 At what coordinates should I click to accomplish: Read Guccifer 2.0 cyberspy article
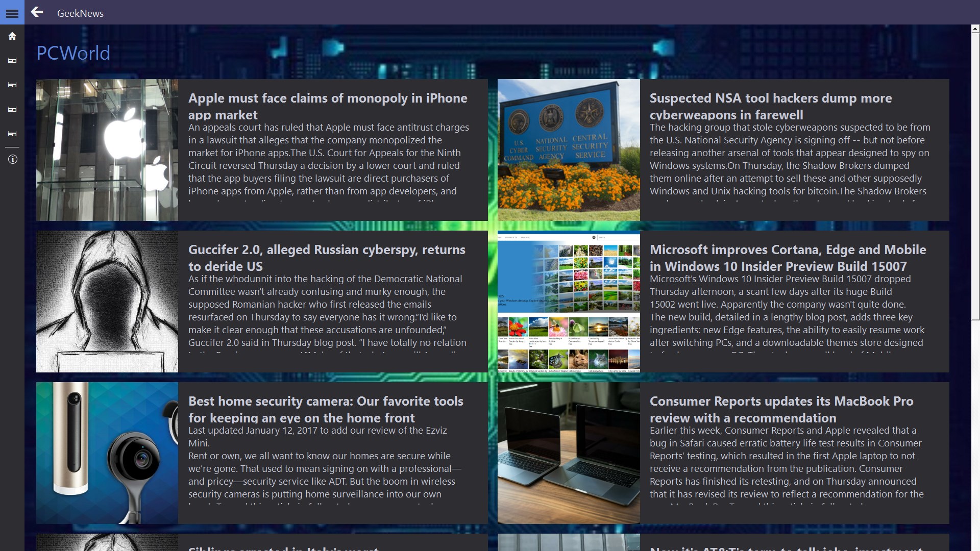point(327,258)
